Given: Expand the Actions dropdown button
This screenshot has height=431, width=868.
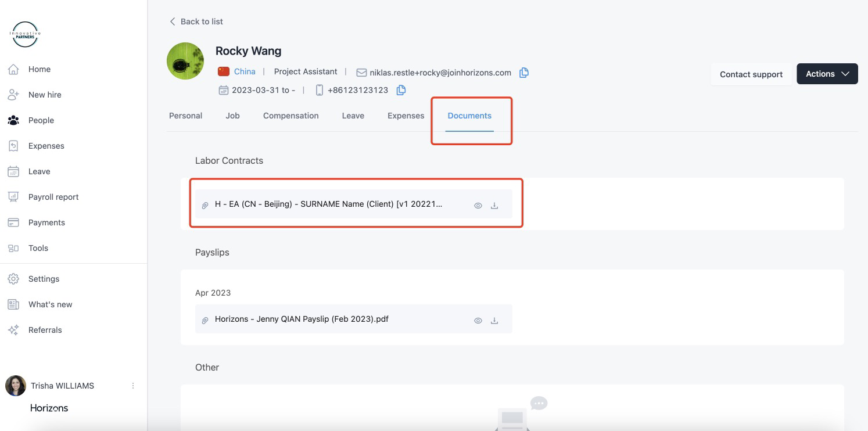Looking at the screenshot, I should click(x=827, y=74).
